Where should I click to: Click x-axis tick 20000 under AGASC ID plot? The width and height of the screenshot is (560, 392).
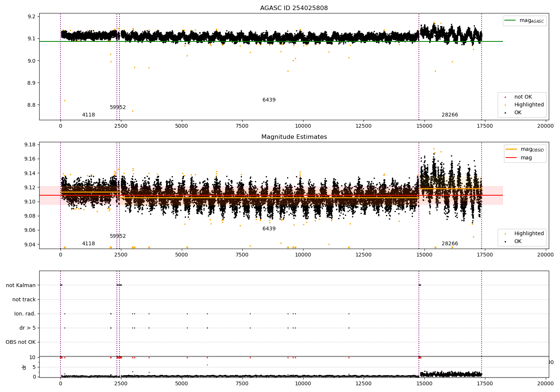tap(545, 126)
